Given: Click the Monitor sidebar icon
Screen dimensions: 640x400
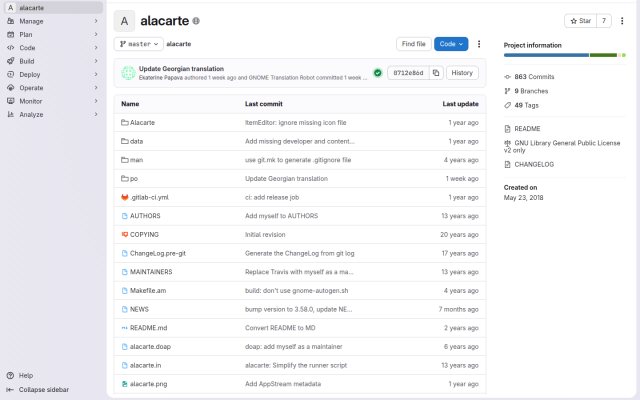Looking at the screenshot, I should coord(11,101).
